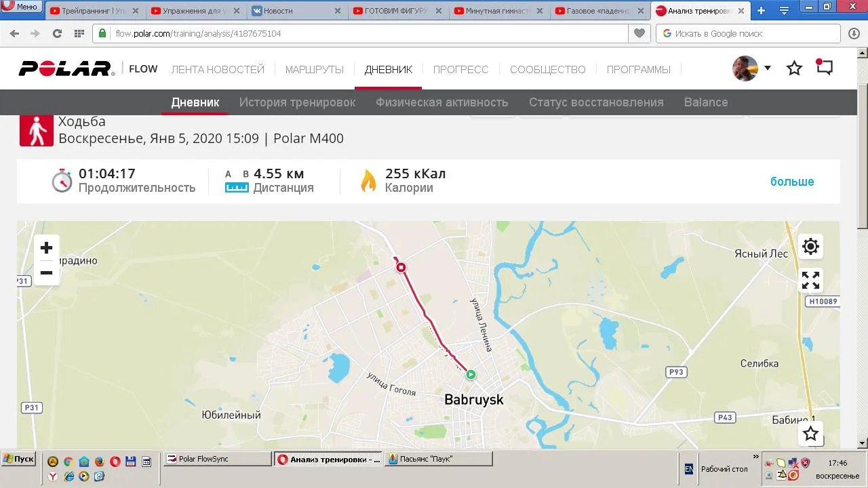Reload the current page
This screenshot has height=488, width=868.
click(57, 33)
